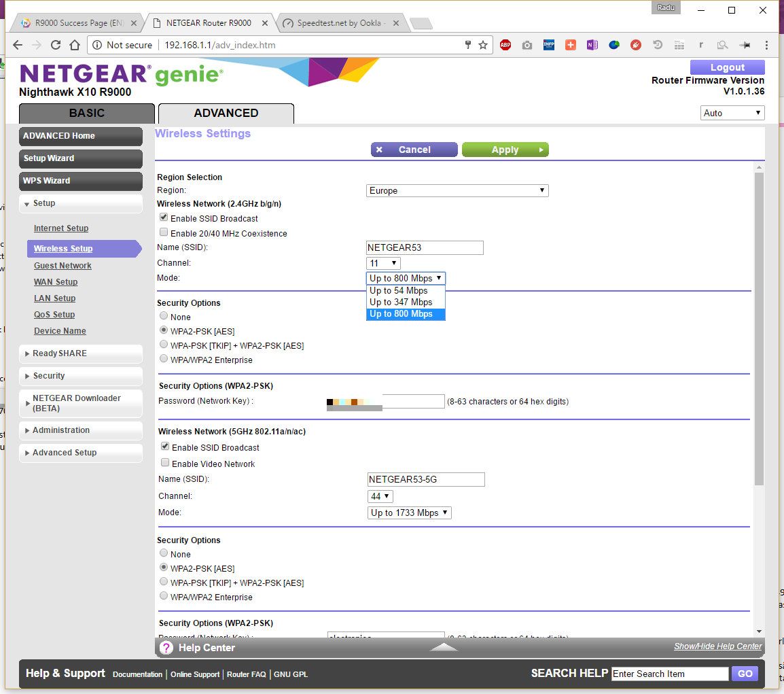
Task: Click the Help Center question mark icon
Action: coord(166,648)
